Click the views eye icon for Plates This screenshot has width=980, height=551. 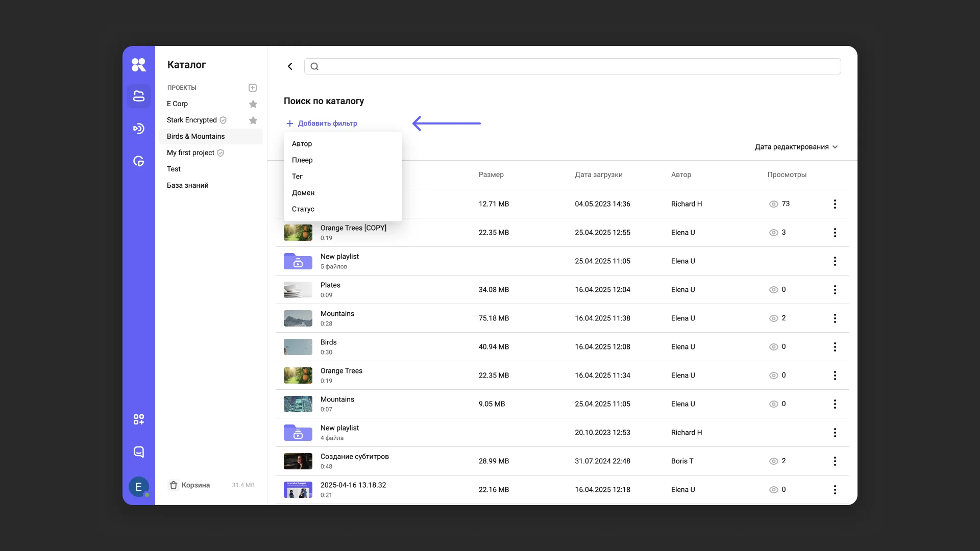tap(774, 290)
